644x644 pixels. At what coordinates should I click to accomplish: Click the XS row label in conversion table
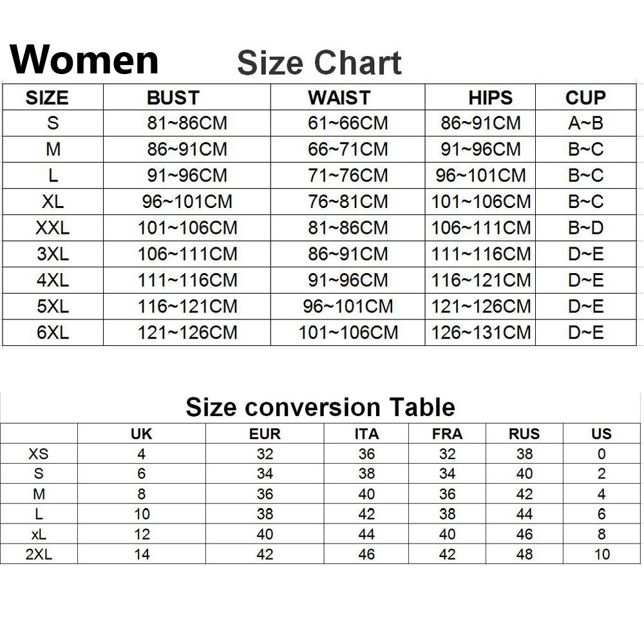39,454
